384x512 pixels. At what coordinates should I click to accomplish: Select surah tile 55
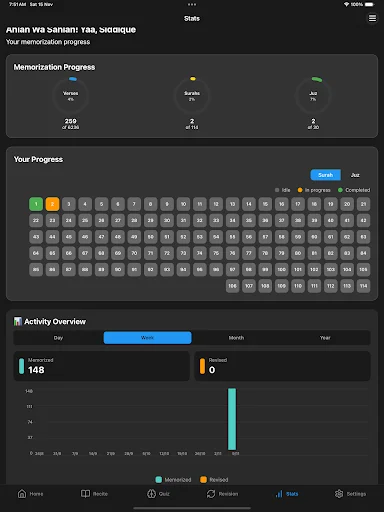pyautogui.click(x=232, y=237)
